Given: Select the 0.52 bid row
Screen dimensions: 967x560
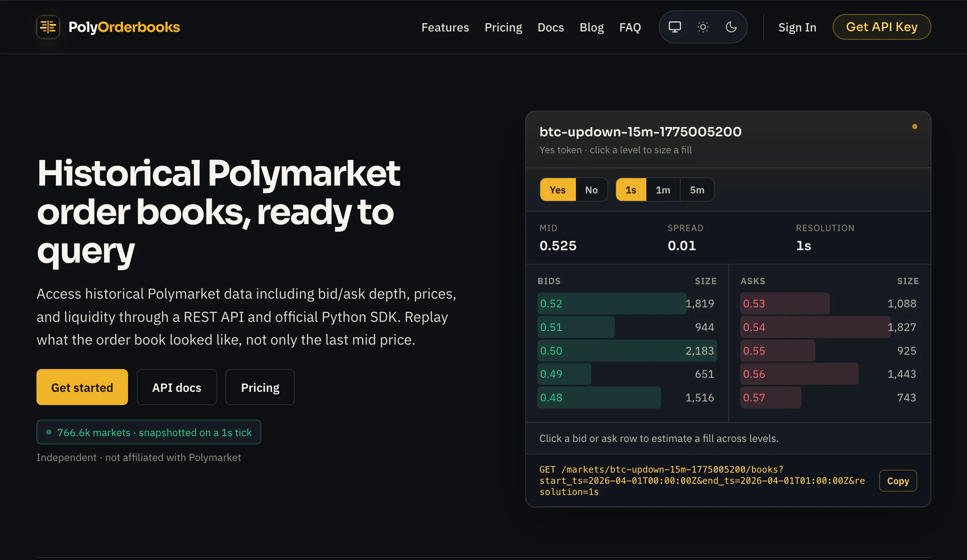Looking at the screenshot, I should [x=627, y=304].
